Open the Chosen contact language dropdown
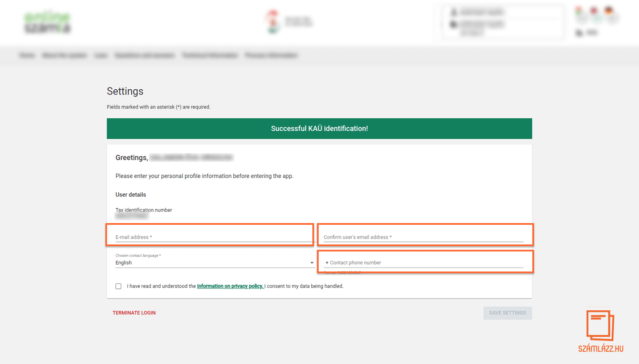 (212, 263)
